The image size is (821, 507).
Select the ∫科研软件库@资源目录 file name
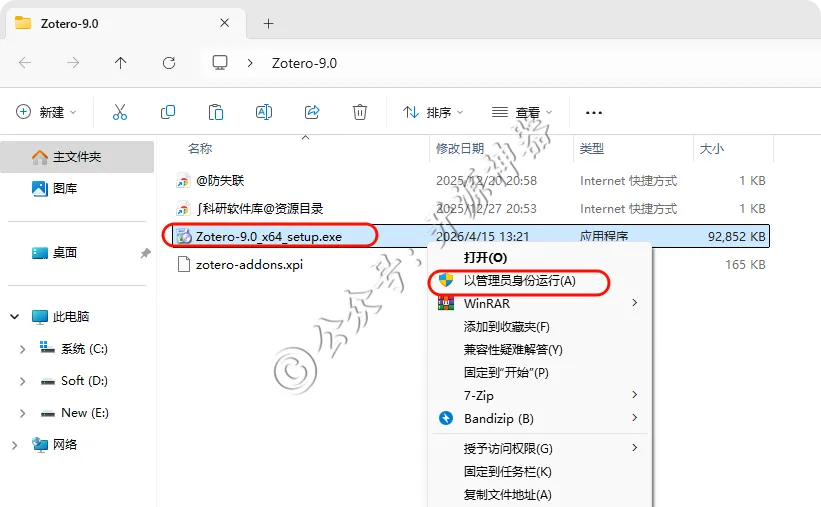pos(260,208)
